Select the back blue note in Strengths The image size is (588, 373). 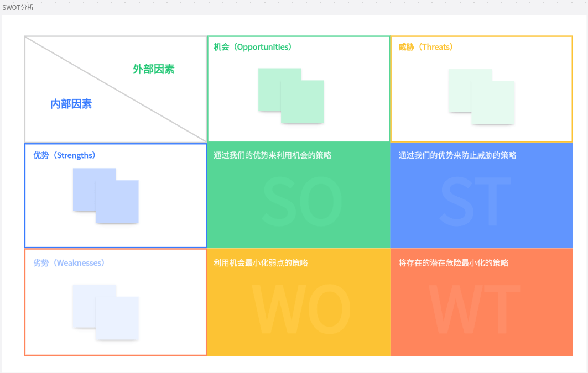(x=83, y=182)
